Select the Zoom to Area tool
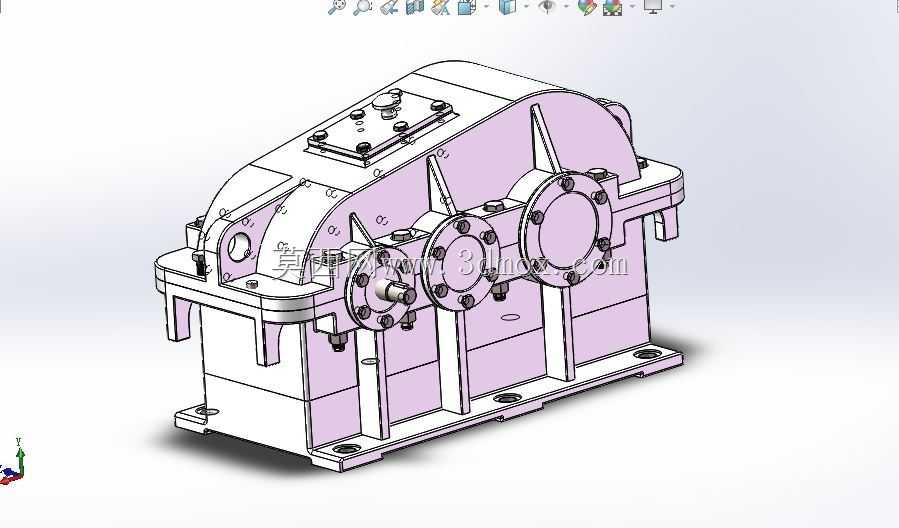 (x=362, y=6)
